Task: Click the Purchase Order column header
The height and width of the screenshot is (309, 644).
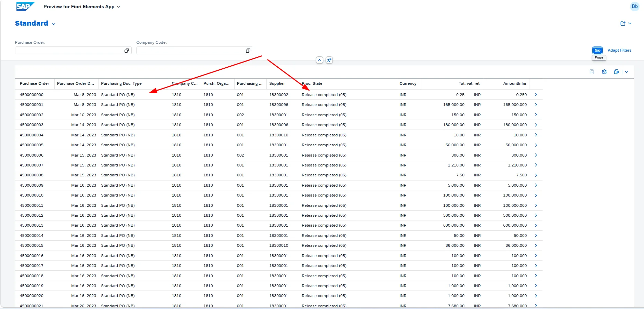Action: 35,83
